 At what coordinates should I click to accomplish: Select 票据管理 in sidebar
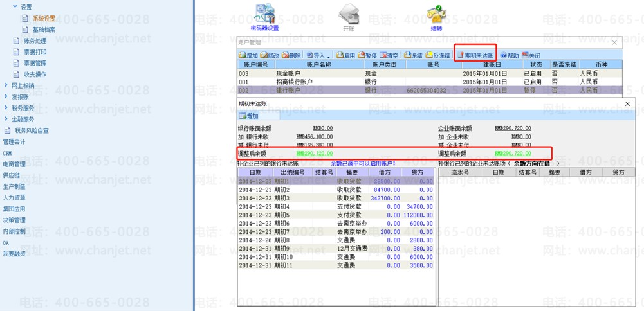35,63
